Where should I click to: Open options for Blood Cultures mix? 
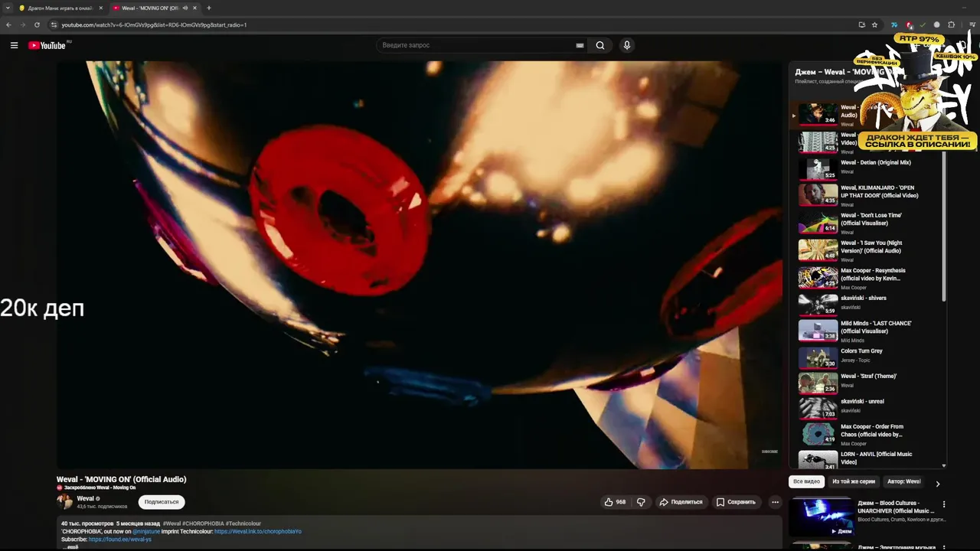click(x=944, y=504)
